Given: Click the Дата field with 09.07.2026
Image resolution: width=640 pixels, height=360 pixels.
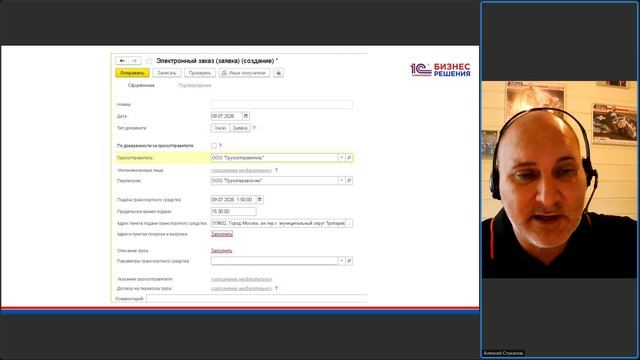Looking at the screenshot, I should [x=226, y=116].
